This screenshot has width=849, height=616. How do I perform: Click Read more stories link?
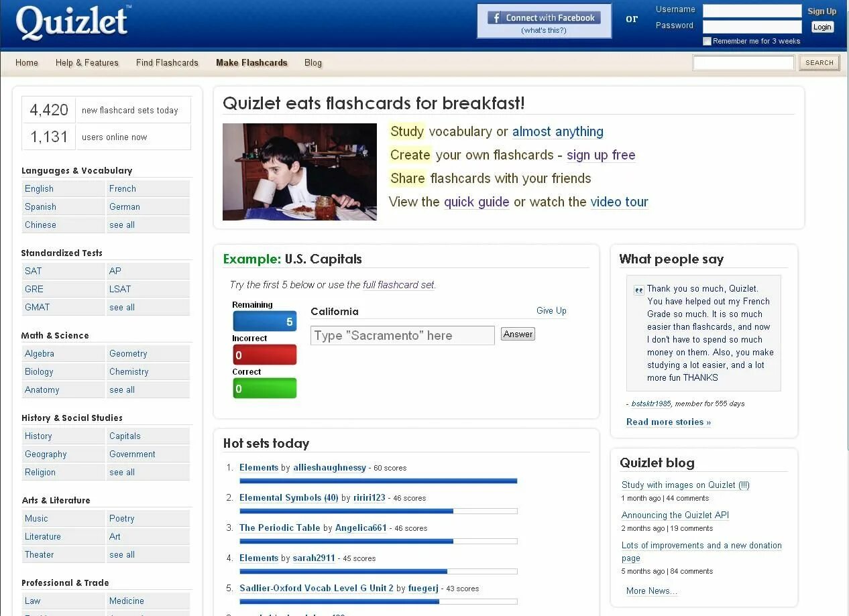tap(669, 422)
